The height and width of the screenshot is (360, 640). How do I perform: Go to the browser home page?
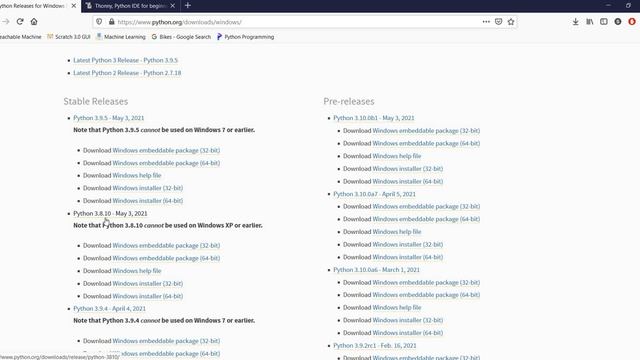pos(34,22)
